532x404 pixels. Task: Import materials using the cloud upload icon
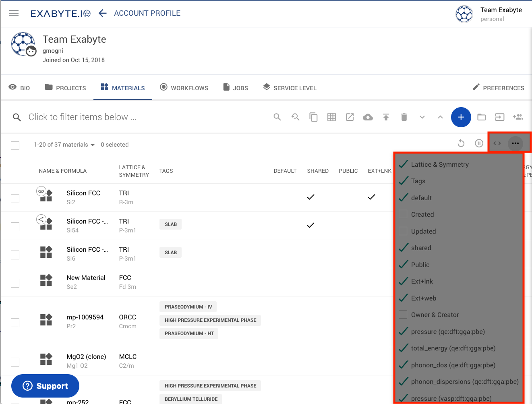tap(368, 117)
